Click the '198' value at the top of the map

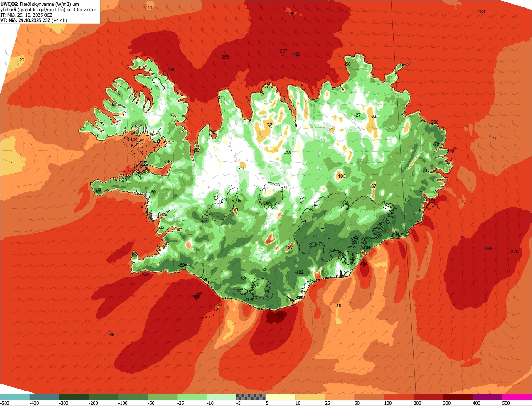291,13
